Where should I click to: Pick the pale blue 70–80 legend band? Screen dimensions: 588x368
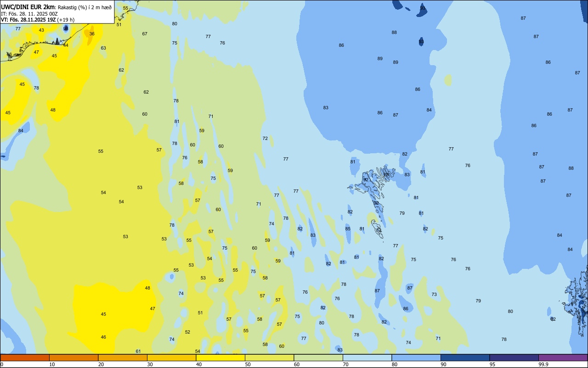[367, 357]
